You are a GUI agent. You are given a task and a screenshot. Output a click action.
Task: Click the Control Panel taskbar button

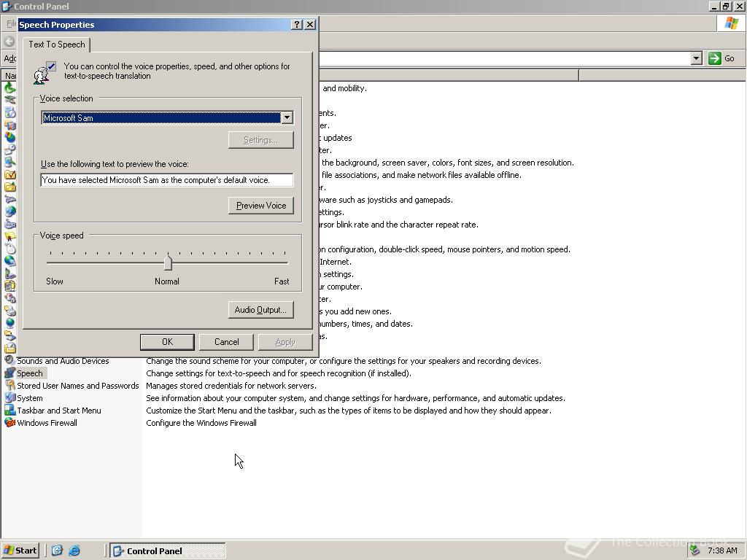[167, 551]
